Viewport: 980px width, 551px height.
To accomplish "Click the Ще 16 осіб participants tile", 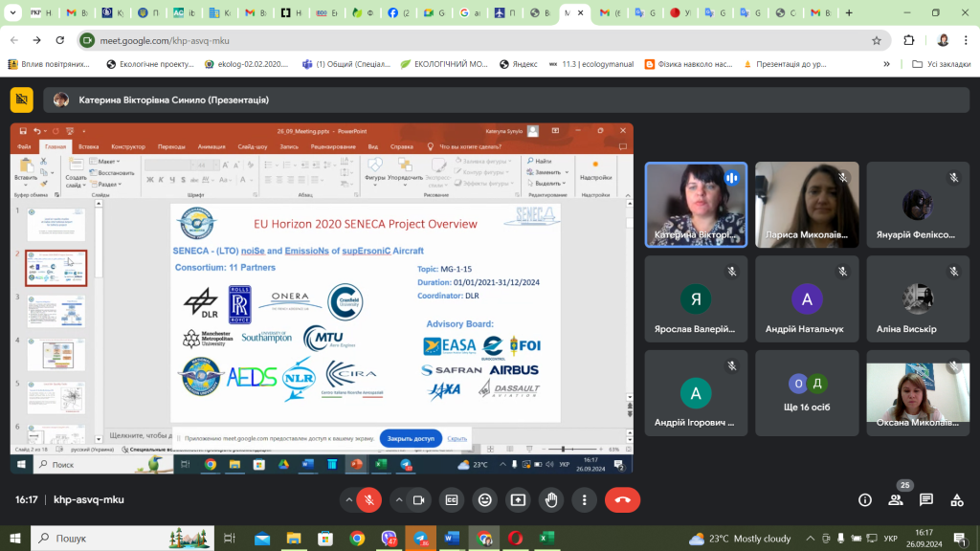I will coord(807,394).
